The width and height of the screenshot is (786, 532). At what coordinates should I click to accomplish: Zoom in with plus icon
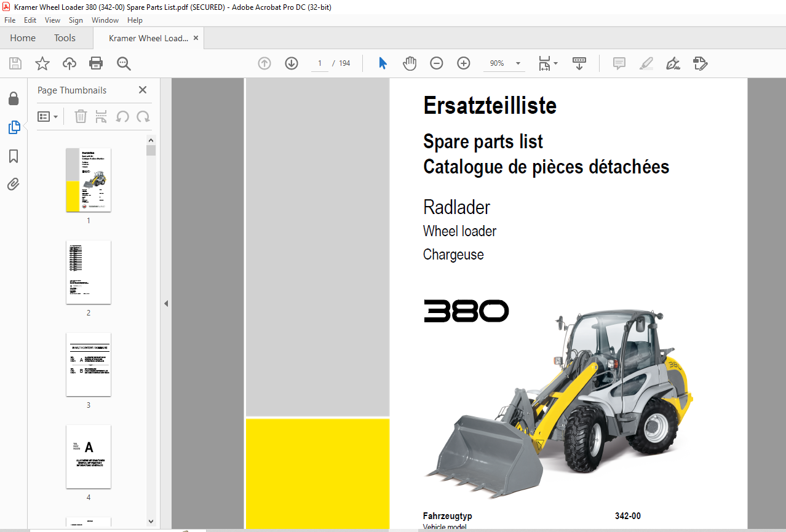pyautogui.click(x=464, y=63)
